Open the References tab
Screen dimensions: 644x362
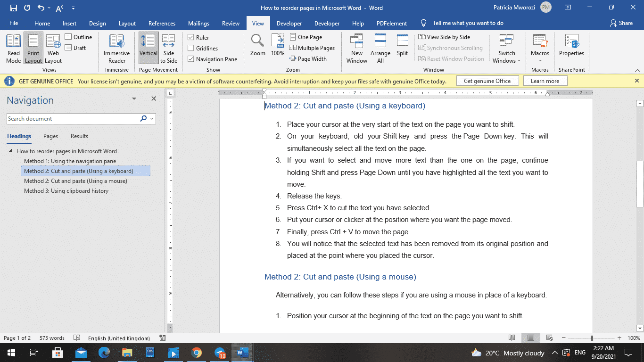coord(162,23)
